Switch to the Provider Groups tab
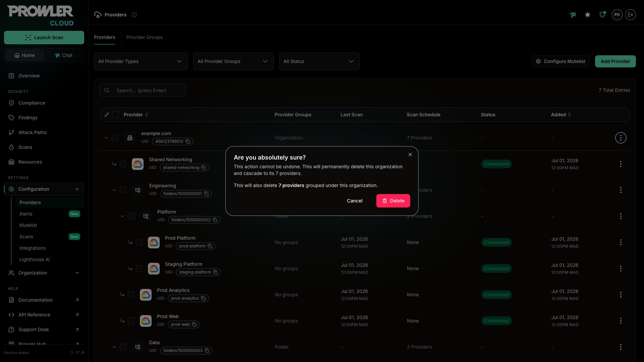 click(145, 37)
